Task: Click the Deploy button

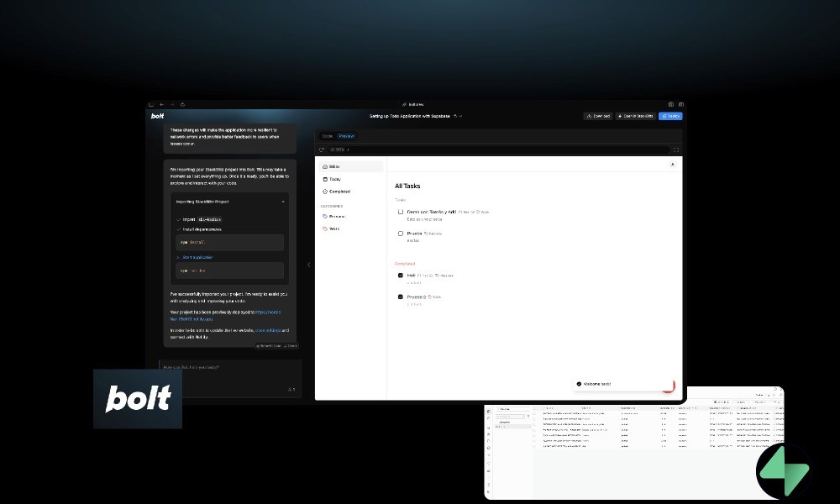Action: pyautogui.click(x=670, y=116)
